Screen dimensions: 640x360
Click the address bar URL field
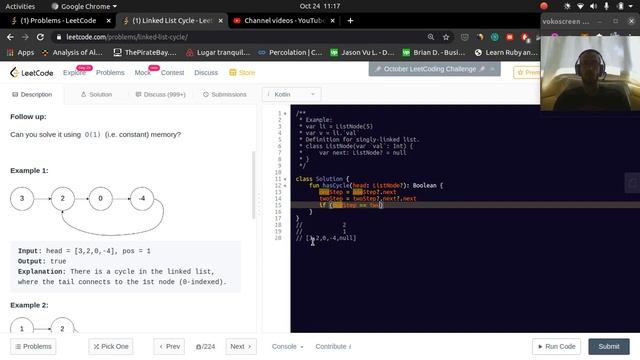[241, 37]
